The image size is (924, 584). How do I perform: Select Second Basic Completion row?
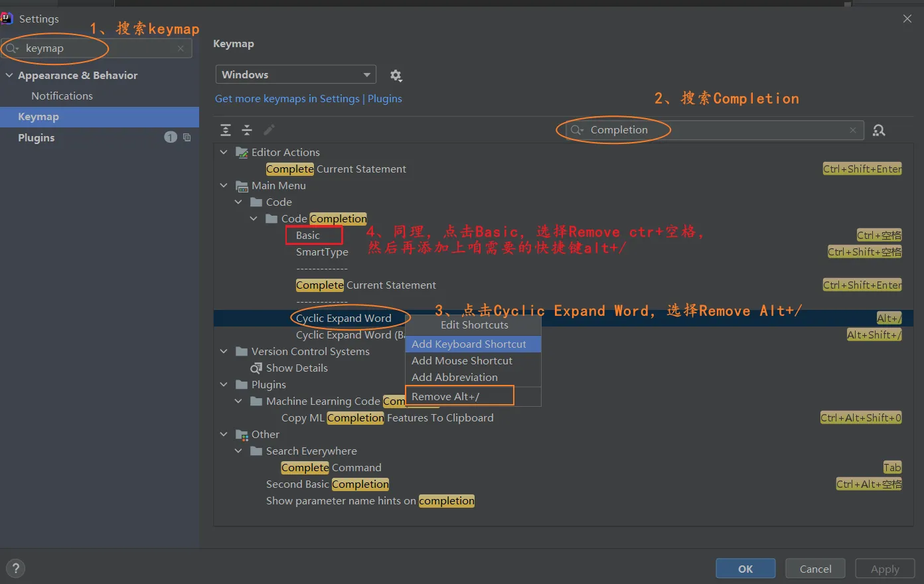coord(327,484)
